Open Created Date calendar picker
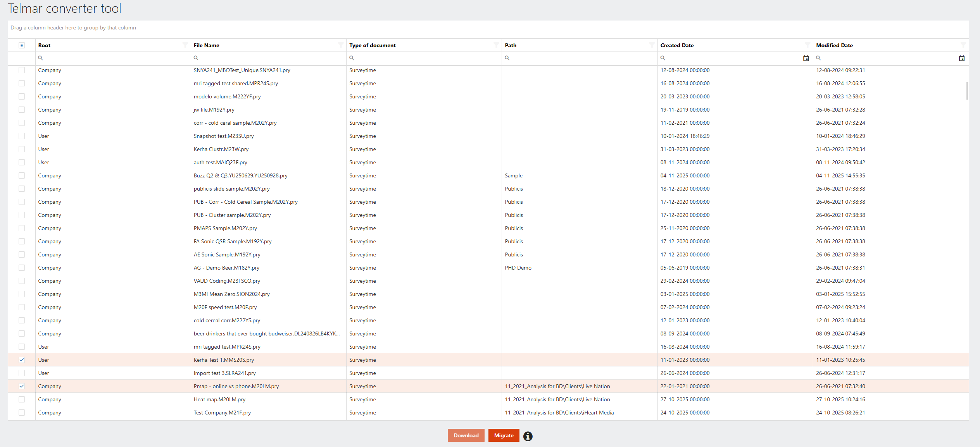This screenshot has height=447, width=980. tap(806, 58)
